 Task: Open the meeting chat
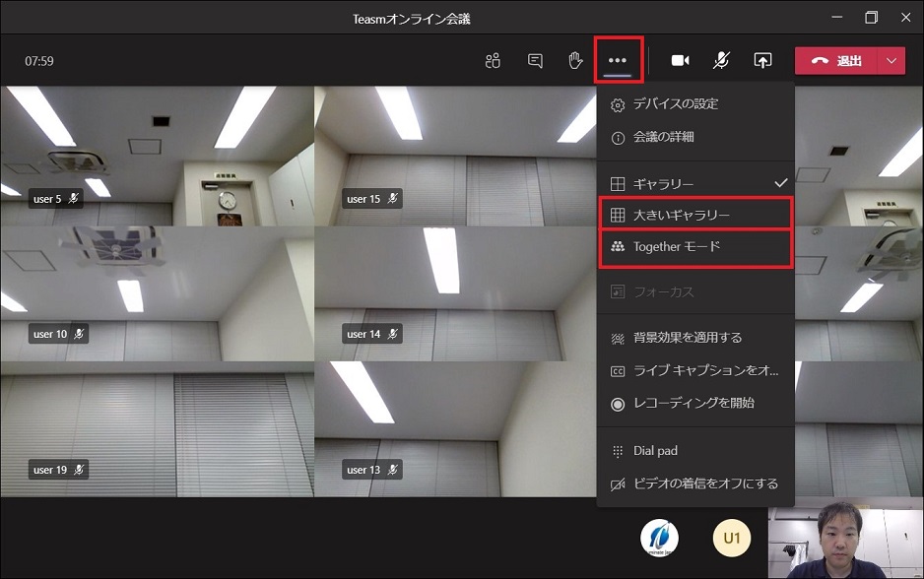[x=535, y=61]
